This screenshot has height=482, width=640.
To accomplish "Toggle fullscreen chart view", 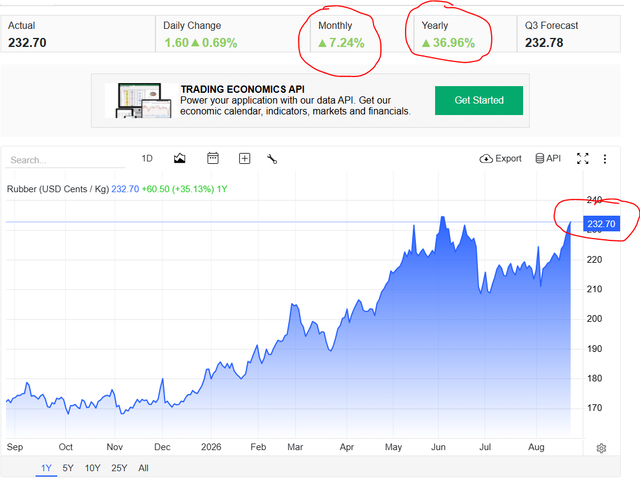I will [582, 158].
